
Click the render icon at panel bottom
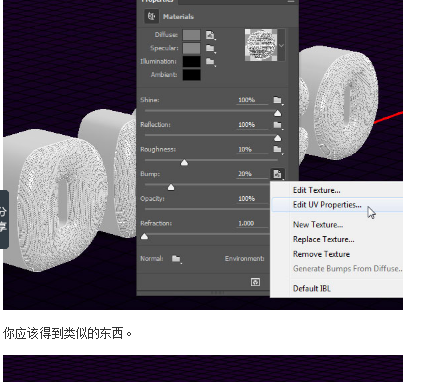tap(255, 282)
